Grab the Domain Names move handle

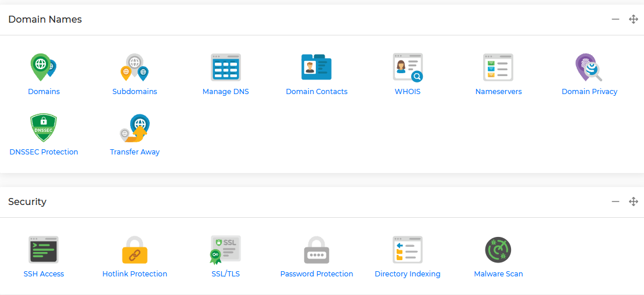pyautogui.click(x=634, y=19)
